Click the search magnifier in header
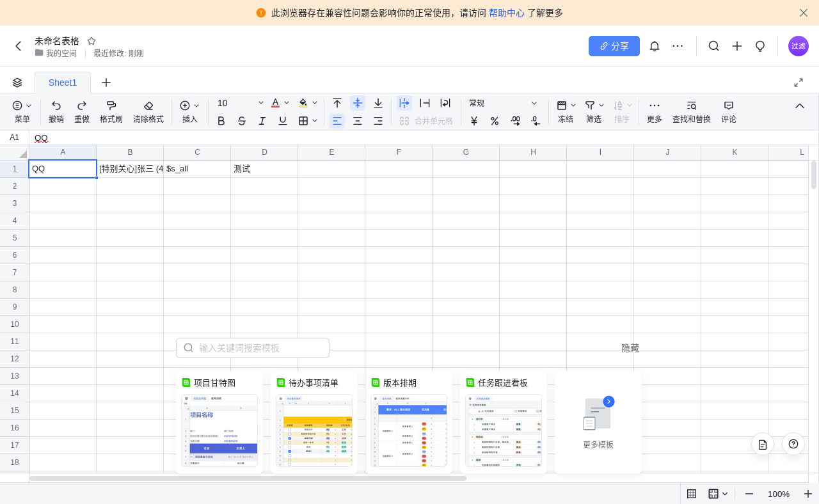The height and width of the screenshot is (504, 819). click(714, 46)
